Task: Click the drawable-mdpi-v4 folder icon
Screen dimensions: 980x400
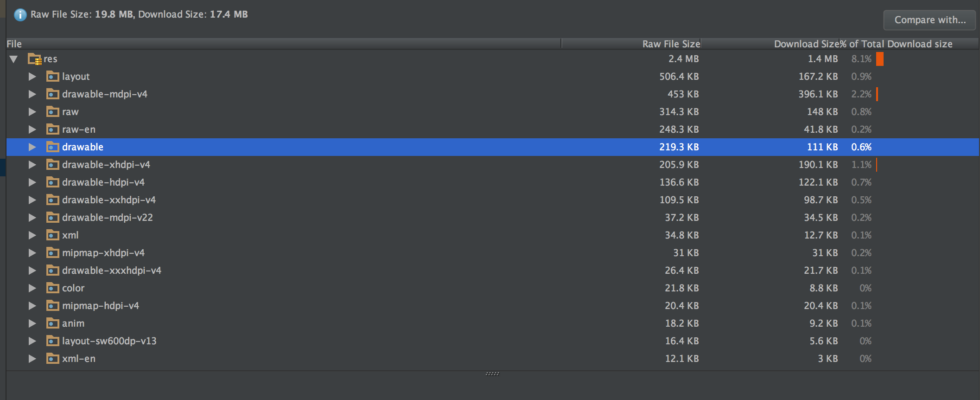Action: click(x=53, y=94)
